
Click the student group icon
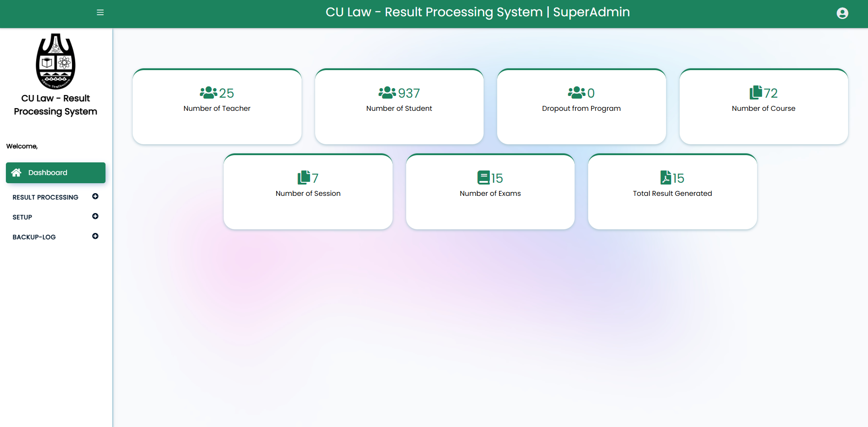(387, 93)
